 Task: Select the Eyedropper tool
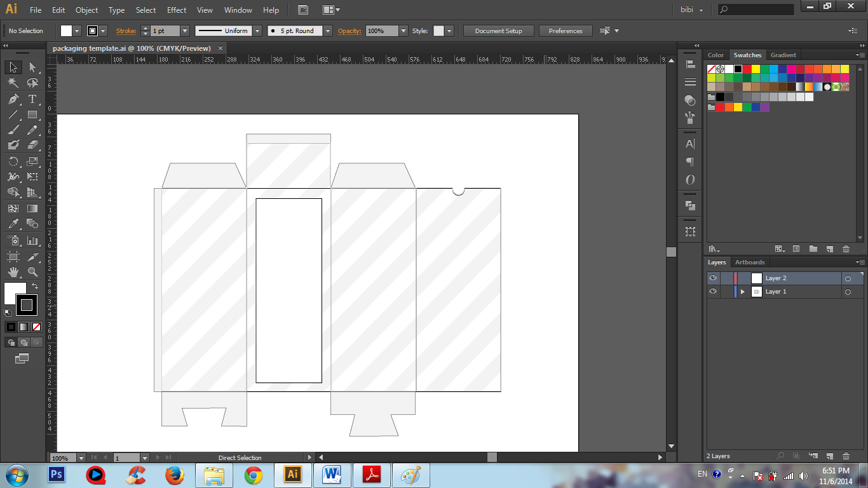click(x=13, y=224)
